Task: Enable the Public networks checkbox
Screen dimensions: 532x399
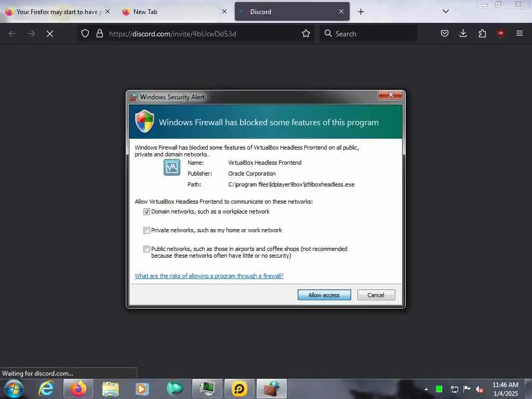Action: 147,249
